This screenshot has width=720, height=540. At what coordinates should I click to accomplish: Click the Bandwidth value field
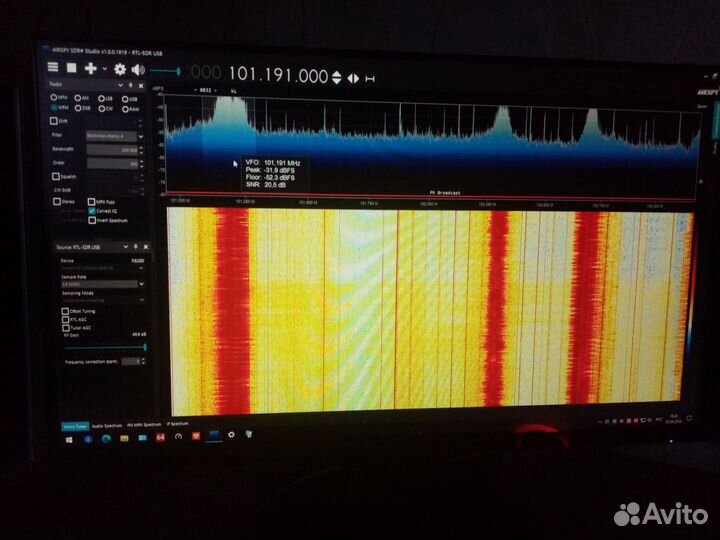pos(112,150)
